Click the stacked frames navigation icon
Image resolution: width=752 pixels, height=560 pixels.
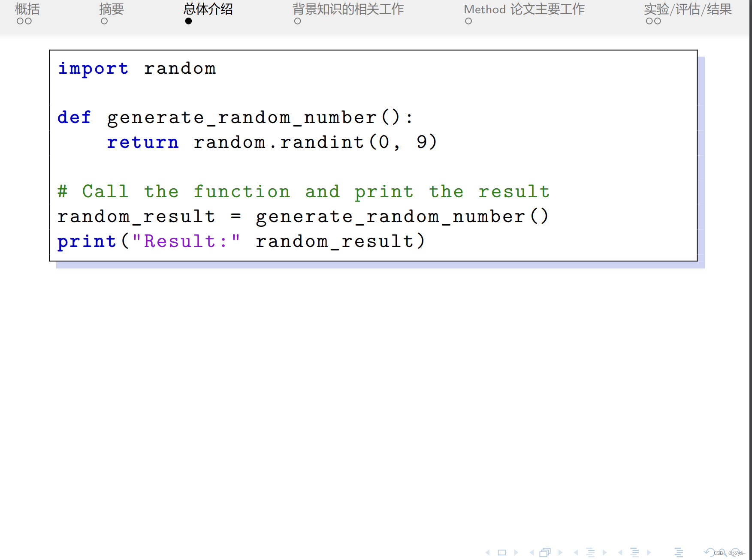tap(545, 552)
